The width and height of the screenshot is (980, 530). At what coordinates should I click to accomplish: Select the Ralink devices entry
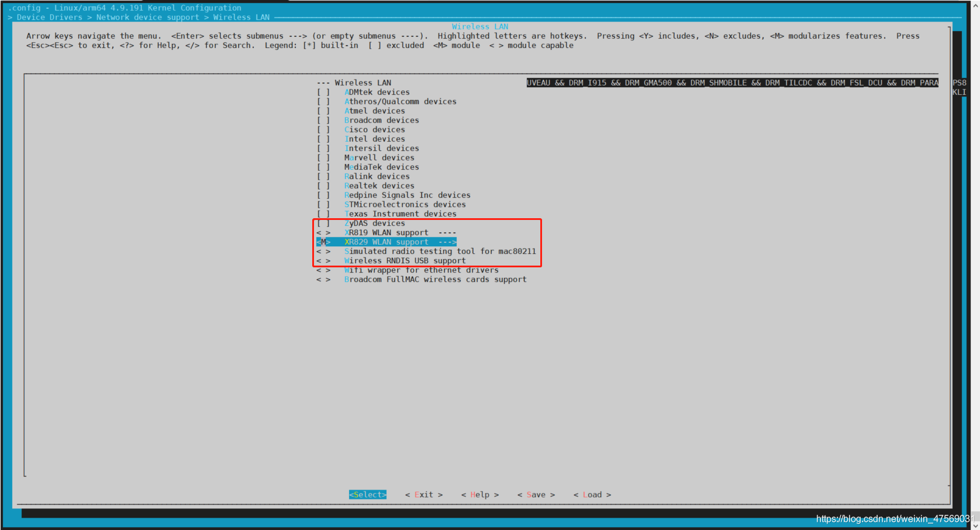pos(377,177)
